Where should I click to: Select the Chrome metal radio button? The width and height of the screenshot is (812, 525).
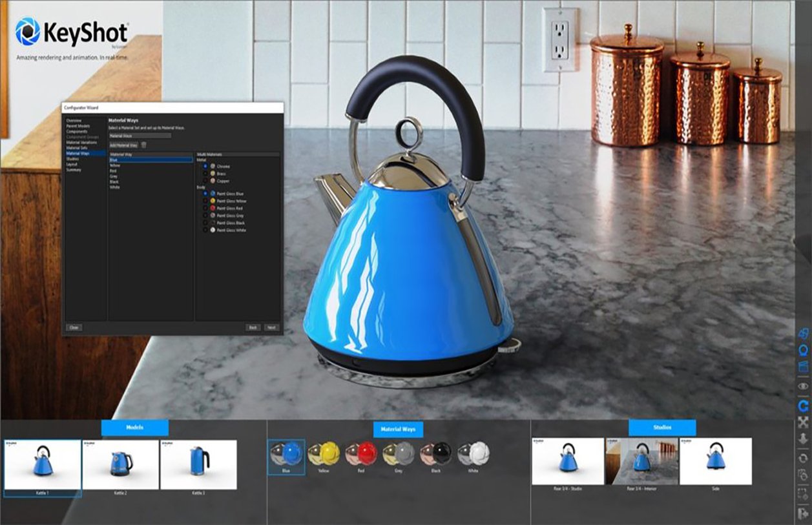[x=205, y=165]
